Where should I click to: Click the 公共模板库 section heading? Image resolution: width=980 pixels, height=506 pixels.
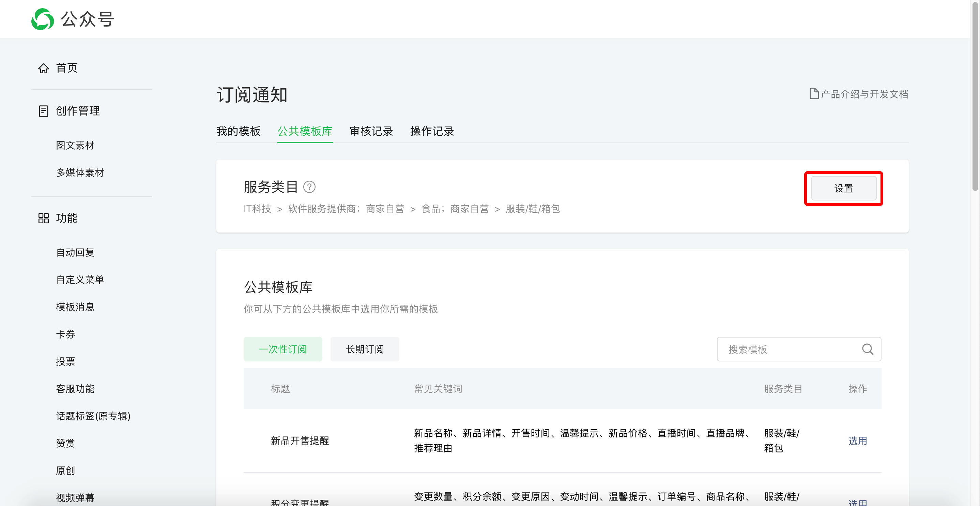click(278, 287)
